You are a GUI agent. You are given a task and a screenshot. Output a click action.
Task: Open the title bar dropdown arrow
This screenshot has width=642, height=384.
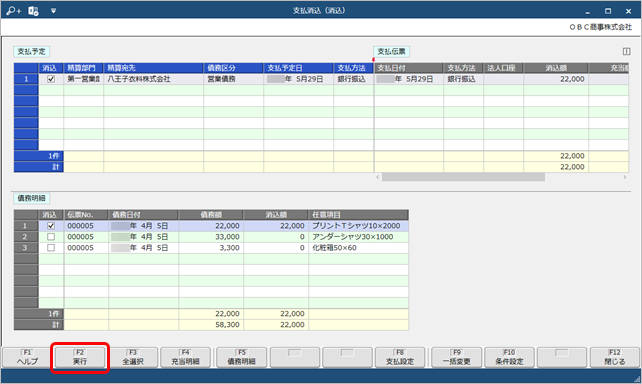(x=53, y=11)
